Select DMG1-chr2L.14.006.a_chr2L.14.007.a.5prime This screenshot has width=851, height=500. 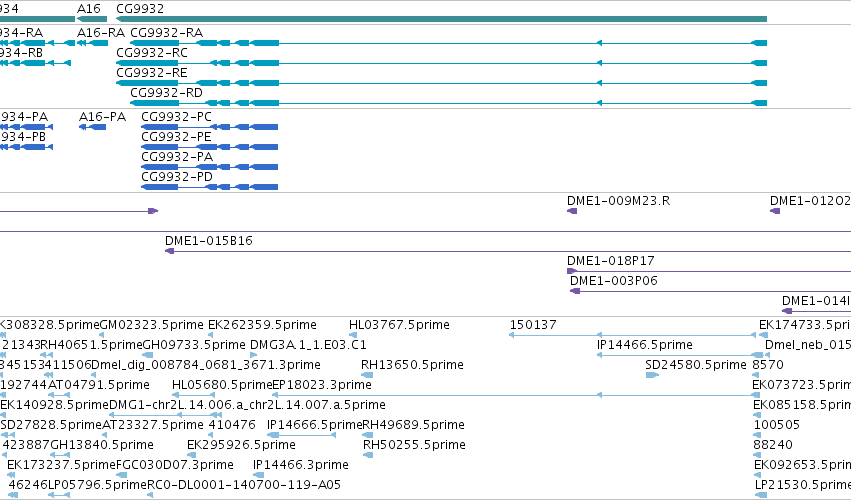247,405
